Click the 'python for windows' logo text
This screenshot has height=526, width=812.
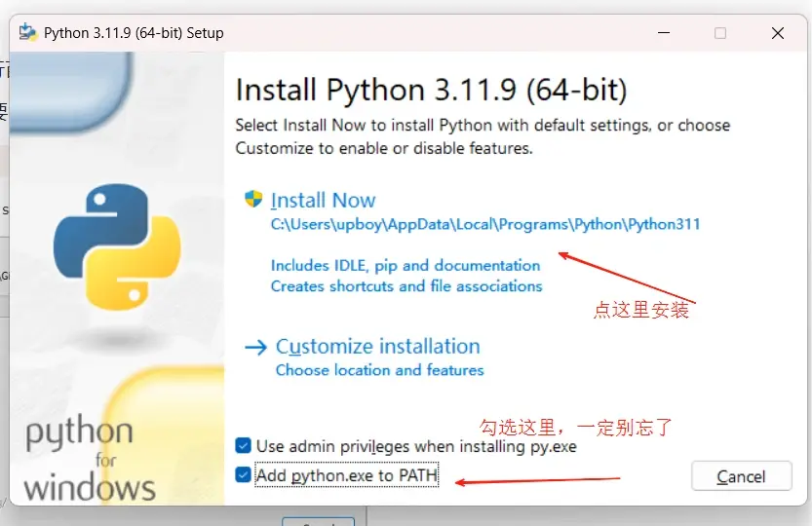[90, 458]
